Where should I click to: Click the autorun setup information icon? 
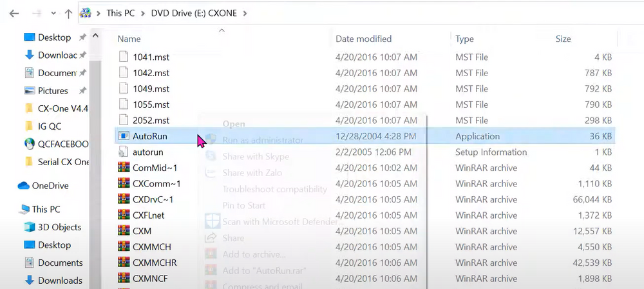[124, 152]
